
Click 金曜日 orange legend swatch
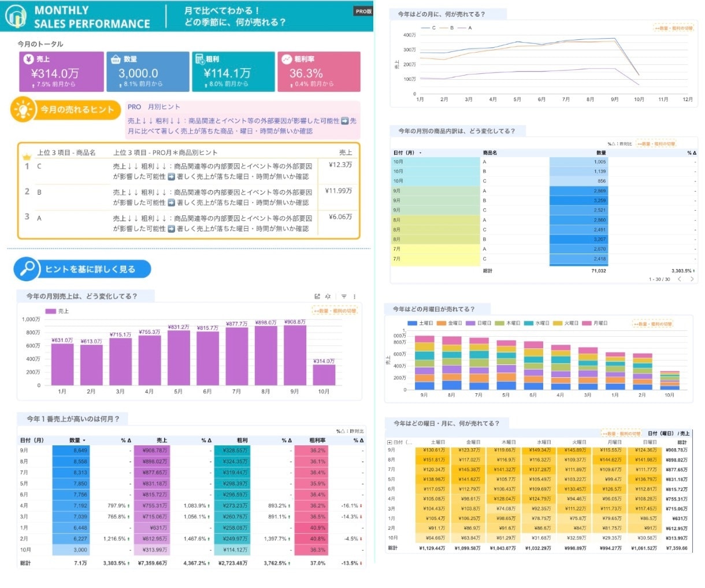click(441, 323)
